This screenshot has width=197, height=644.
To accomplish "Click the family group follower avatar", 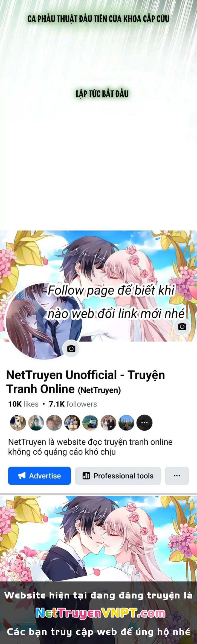I will [x=72, y=422].
